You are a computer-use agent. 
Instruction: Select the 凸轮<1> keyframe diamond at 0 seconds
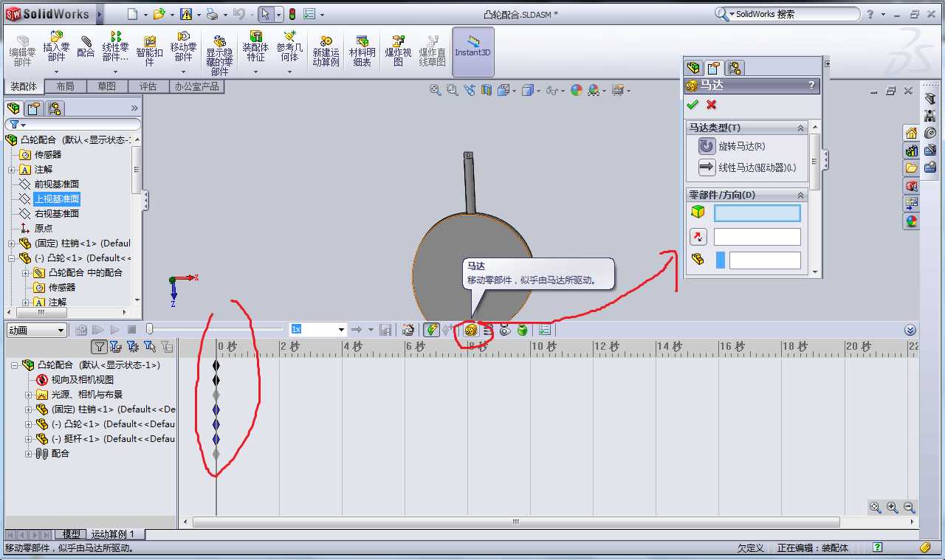216,424
